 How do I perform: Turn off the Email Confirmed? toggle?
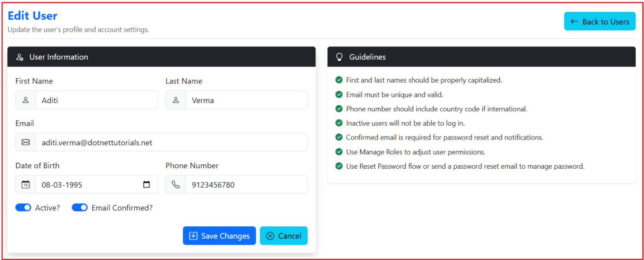(x=80, y=207)
